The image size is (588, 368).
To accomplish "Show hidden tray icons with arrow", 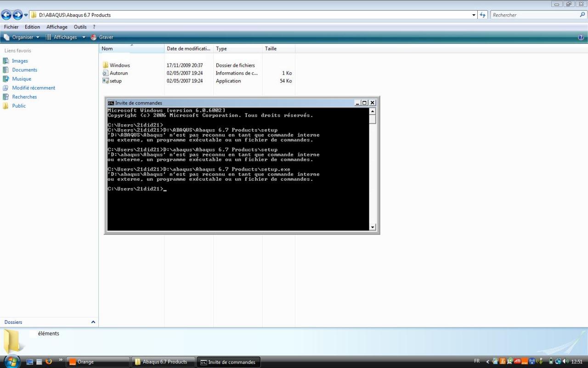I will 488,362.
